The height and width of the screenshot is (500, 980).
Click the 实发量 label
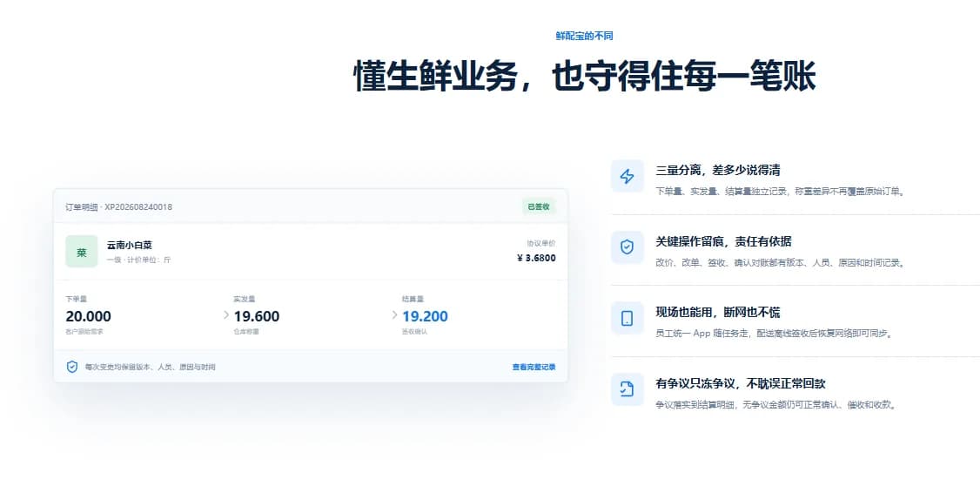pyautogui.click(x=245, y=299)
